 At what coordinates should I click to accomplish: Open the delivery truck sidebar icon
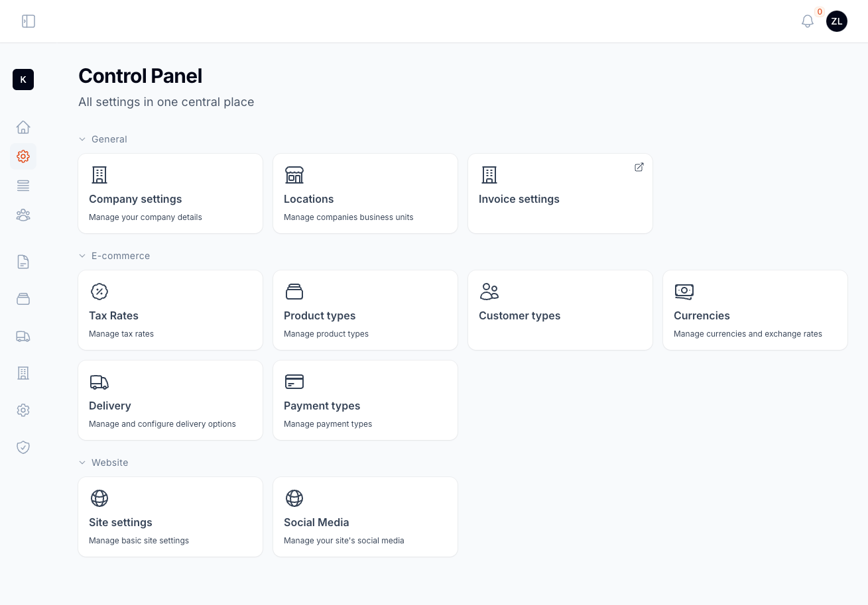pos(23,337)
